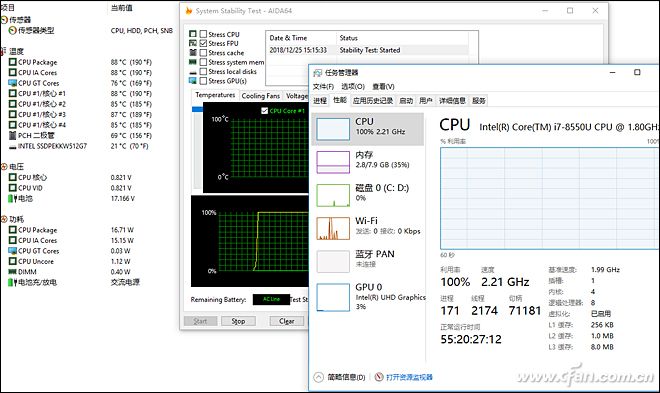
Task: Open the Temperatures tab in AIDA64
Action: pos(215,95)
